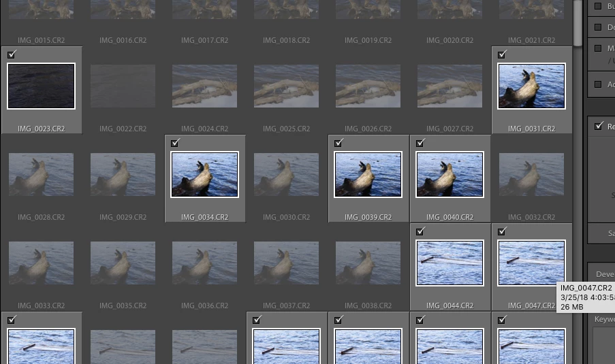Untick the checkbox above IMG_0039.CR2 thumbnail
The height and width of the screenshot is (364, 615).
click(x=339, y=143)
